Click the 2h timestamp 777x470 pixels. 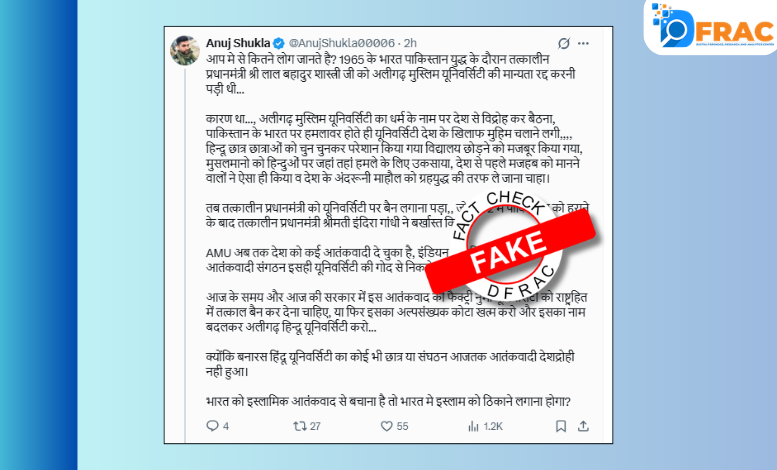click(x=410, y=43)
